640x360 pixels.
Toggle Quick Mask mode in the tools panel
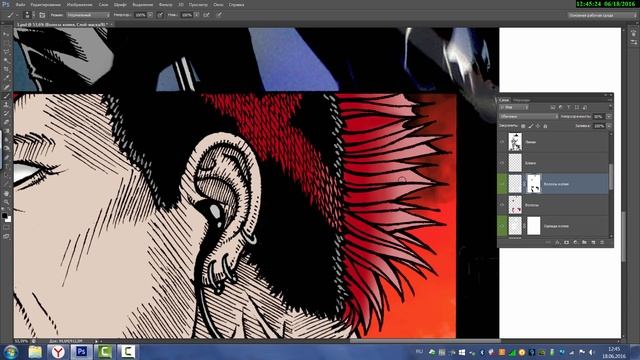pyautogui.click(x=6, y=227)
